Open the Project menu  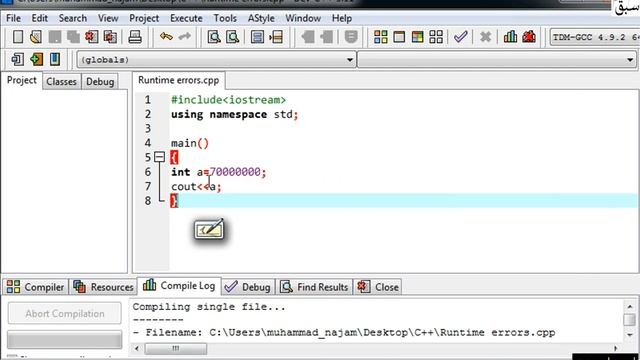tap(144, 18)
